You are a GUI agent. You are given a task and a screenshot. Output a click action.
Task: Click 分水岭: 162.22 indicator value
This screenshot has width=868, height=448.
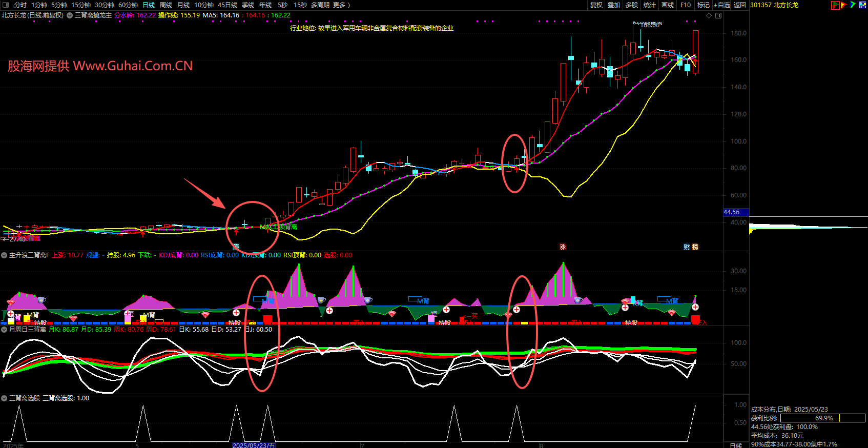click(x=135, y=15)
